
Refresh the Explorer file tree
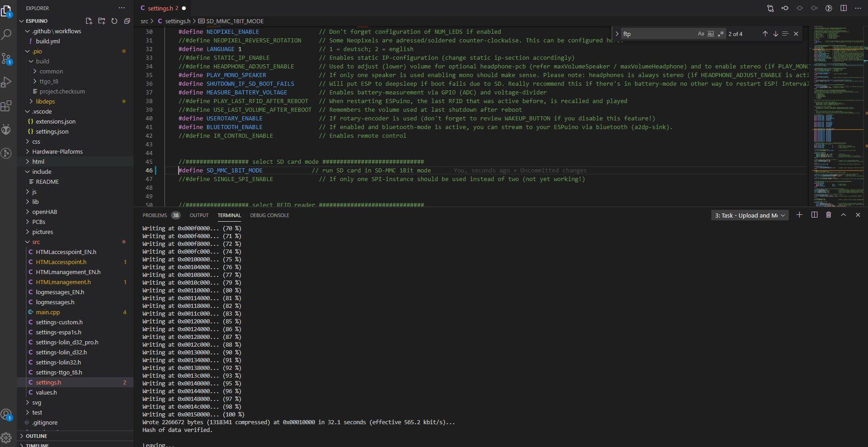(114, 21)
